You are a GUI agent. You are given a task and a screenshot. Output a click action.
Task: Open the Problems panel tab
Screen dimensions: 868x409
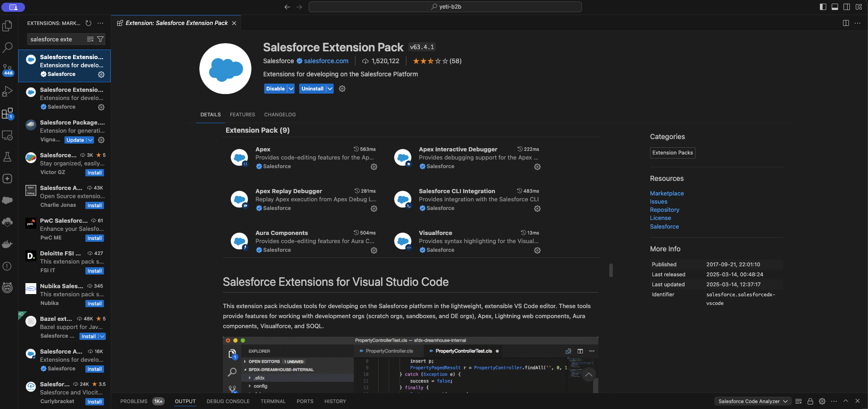click(134, 401)
